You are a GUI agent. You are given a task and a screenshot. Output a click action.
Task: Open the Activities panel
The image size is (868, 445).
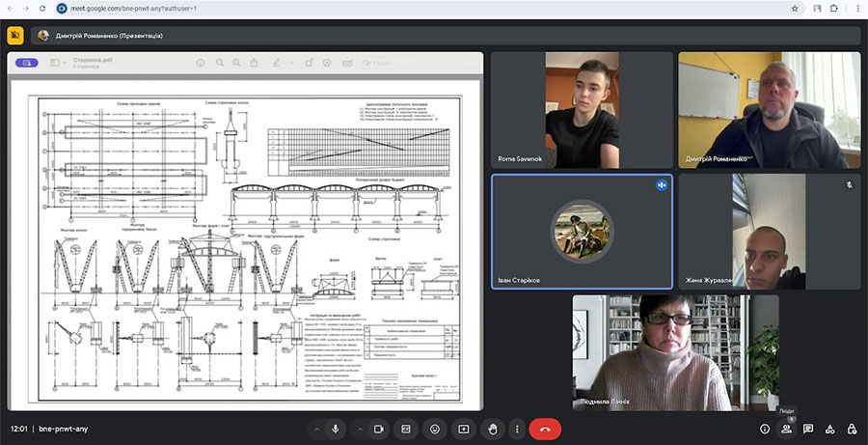[829, 429]
